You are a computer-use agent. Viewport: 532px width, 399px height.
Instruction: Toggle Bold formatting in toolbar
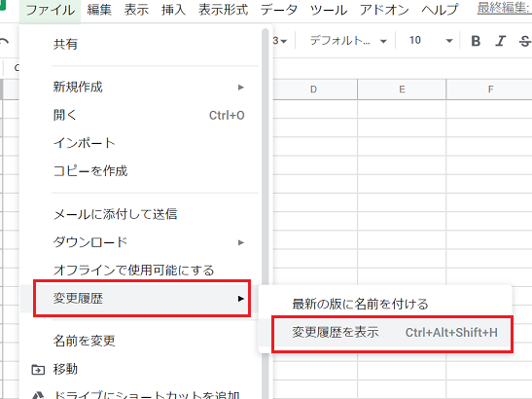click(x=476, y=41)
